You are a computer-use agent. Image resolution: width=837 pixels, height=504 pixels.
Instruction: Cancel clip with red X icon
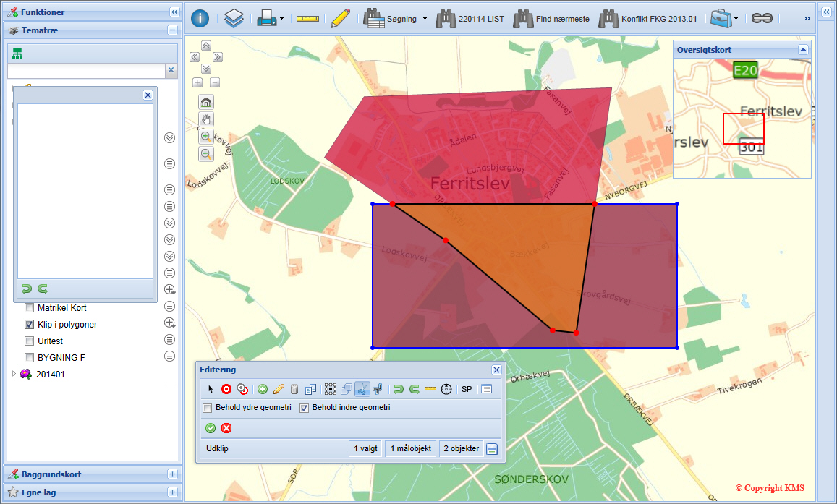pyautogui.click(x=226, y=428)
